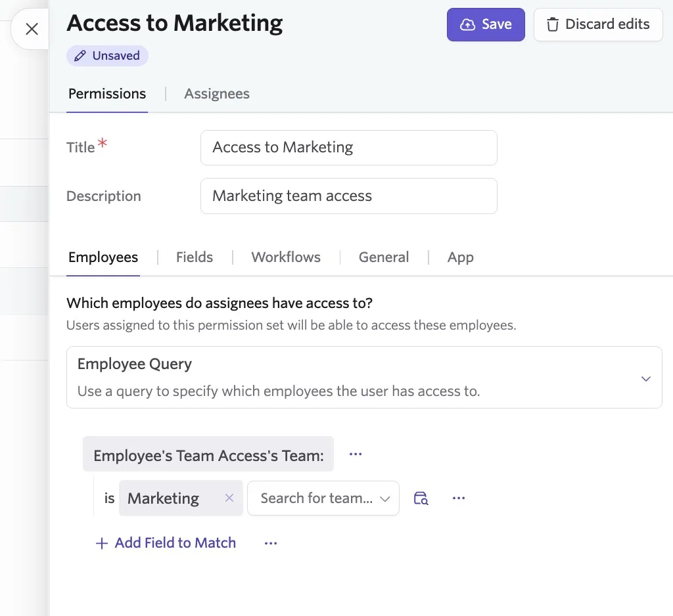This screenshot has height=616, width=673.
Task: Save the permission set
Action: tap(486, 24)
